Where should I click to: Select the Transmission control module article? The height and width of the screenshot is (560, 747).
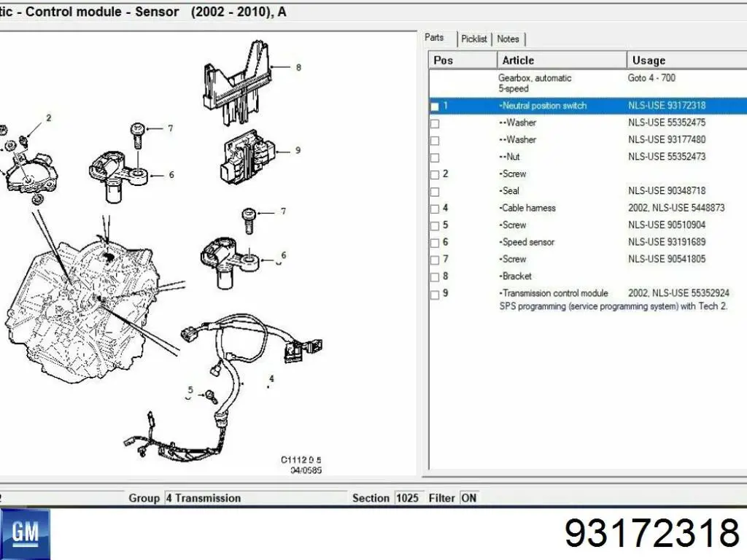pyautogui.click(x=554, y=293)
